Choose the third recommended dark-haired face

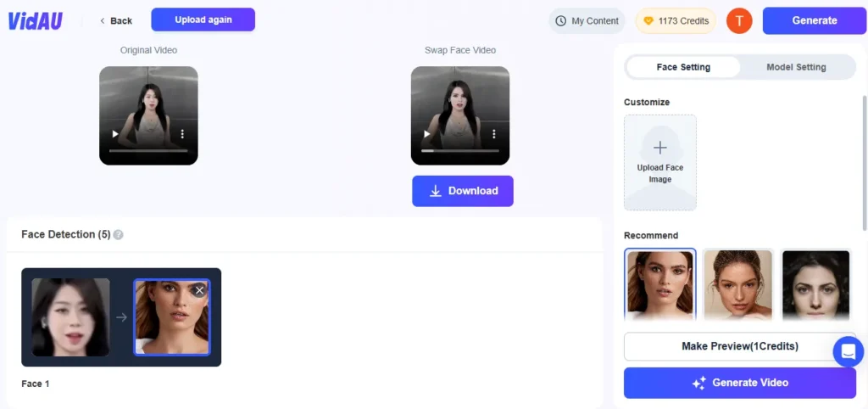click(x=815, y=284)
